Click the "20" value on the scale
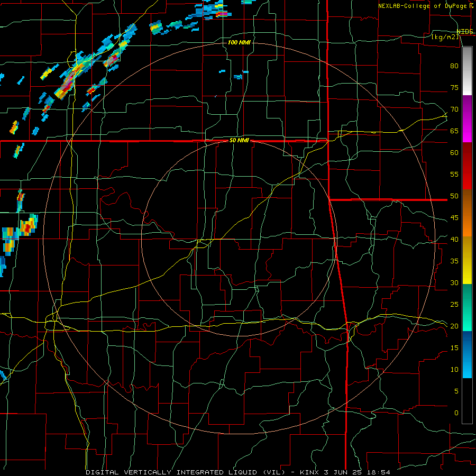Viewport: 476px width, 476px height. pyautogui.click(x=454, y=326)
